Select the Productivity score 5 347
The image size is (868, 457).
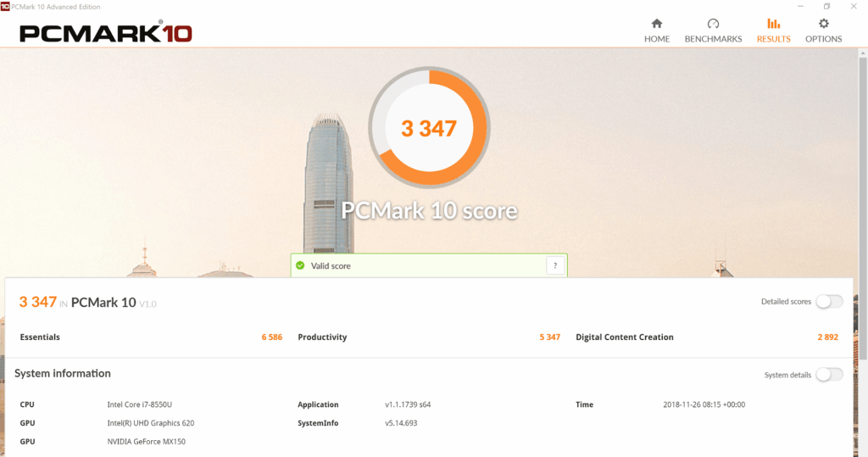pos(549,337)
